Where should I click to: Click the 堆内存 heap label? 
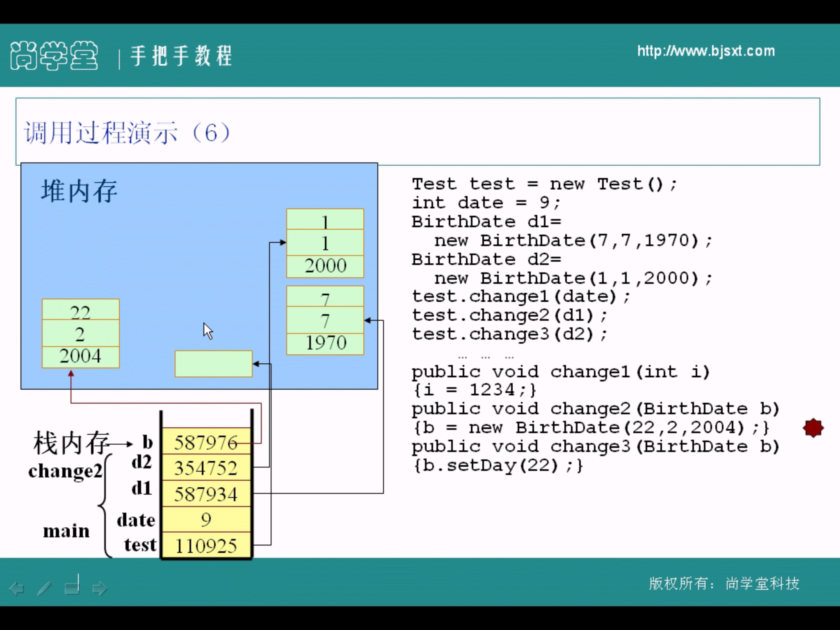[x=79, y=191]
